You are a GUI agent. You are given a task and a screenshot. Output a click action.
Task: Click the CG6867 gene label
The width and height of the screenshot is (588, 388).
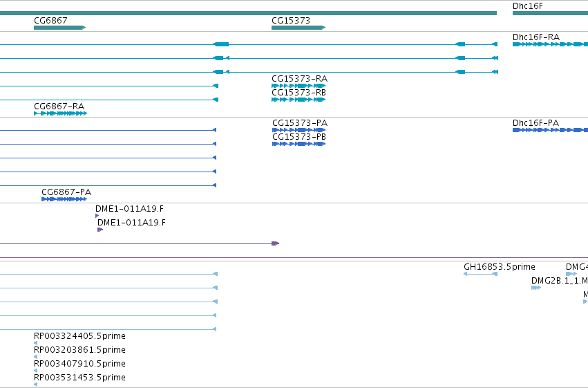click(50, 21)
